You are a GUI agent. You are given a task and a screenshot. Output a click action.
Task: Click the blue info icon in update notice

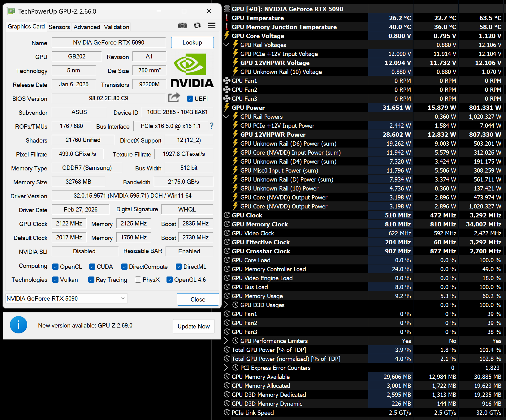point(19,325)
